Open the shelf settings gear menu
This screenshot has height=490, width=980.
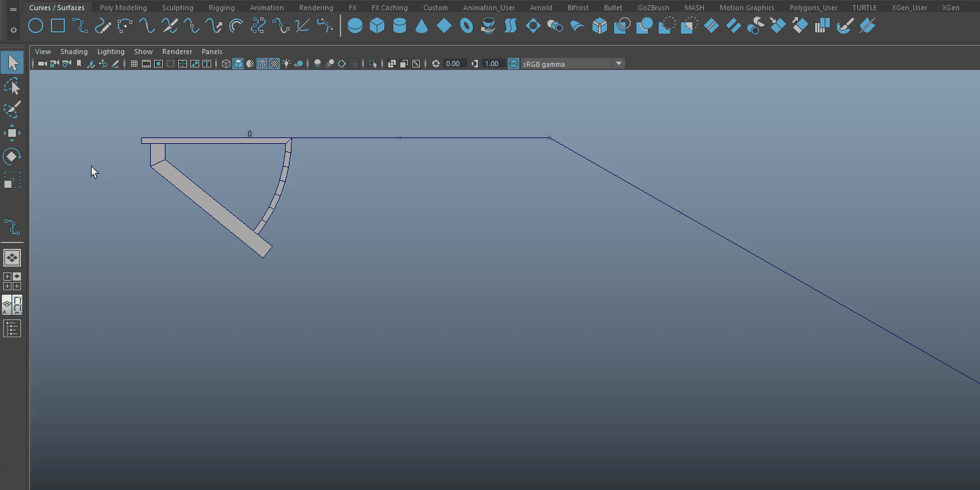[13, 30]
